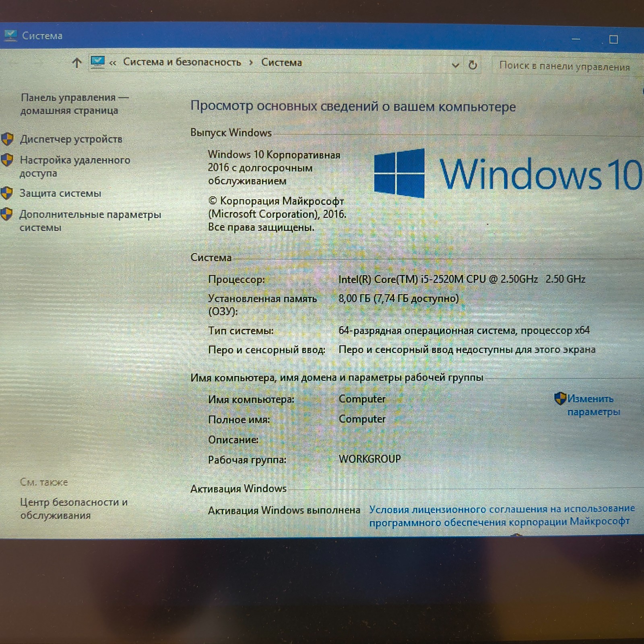Click the Windows 10 logo
Image resolution: width=644 pixels, height=644 pixels.
[508, 173]
